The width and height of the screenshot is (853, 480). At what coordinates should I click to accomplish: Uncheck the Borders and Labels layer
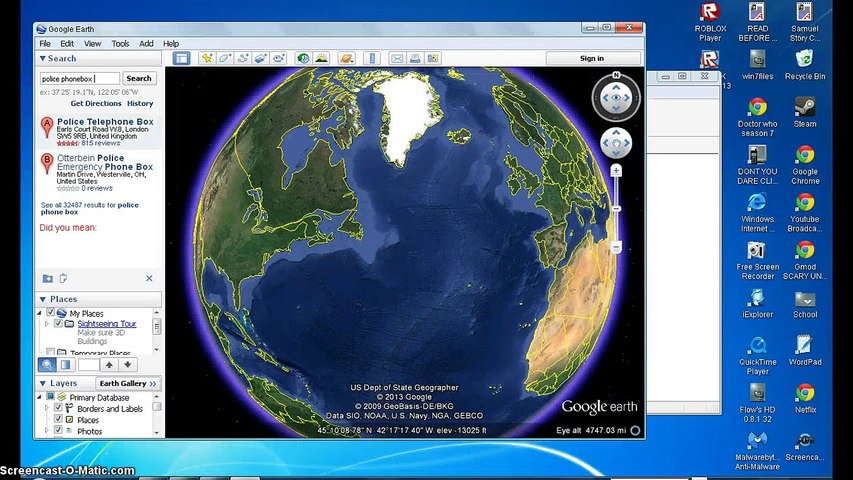coord(58,408)
